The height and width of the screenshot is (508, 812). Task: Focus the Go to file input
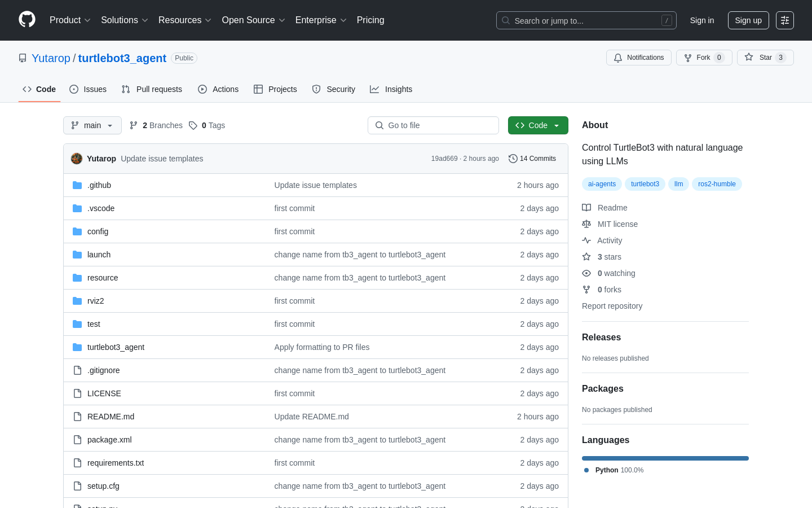pyautogui.click(x=433, y=125)
